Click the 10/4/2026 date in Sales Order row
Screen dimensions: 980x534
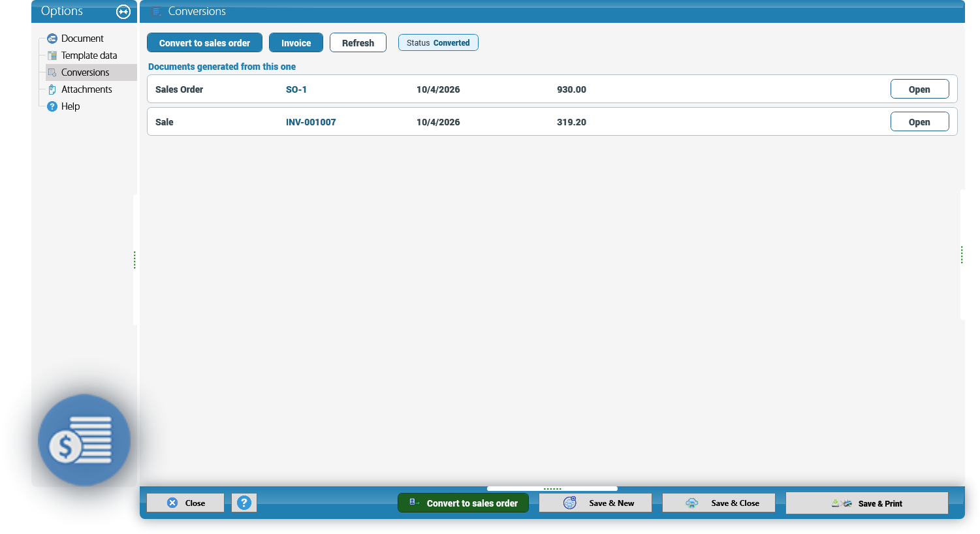point(438,89)
